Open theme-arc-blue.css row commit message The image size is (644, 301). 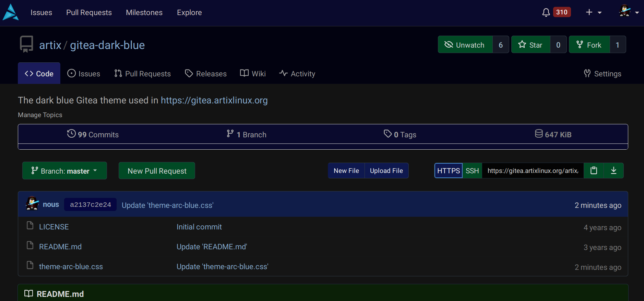tap(223, 266)
